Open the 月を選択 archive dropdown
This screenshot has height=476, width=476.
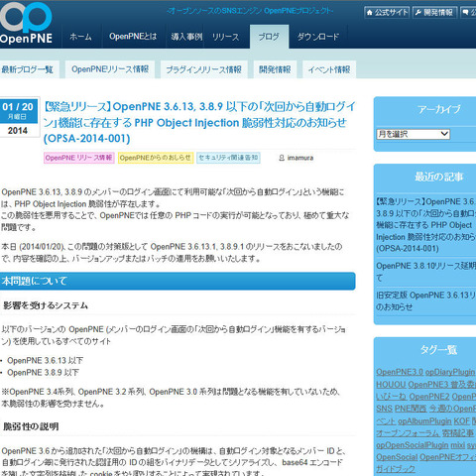click(414, 134)
